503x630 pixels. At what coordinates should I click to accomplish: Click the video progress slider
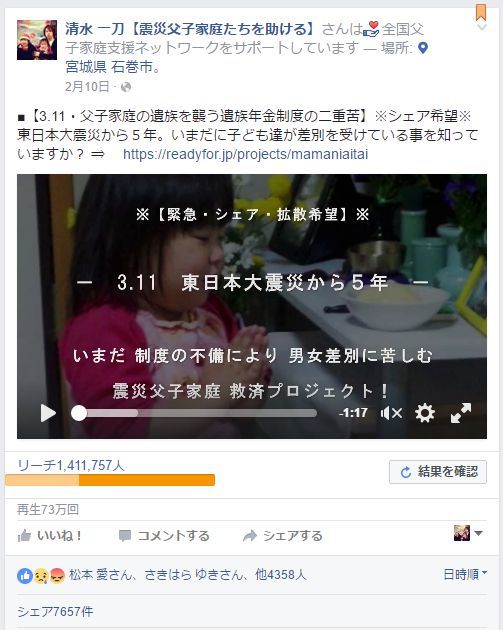194,413
